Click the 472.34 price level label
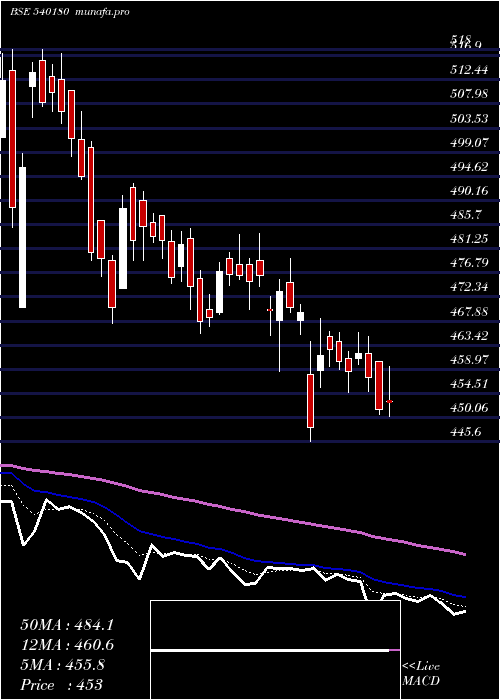 [469, 288]
